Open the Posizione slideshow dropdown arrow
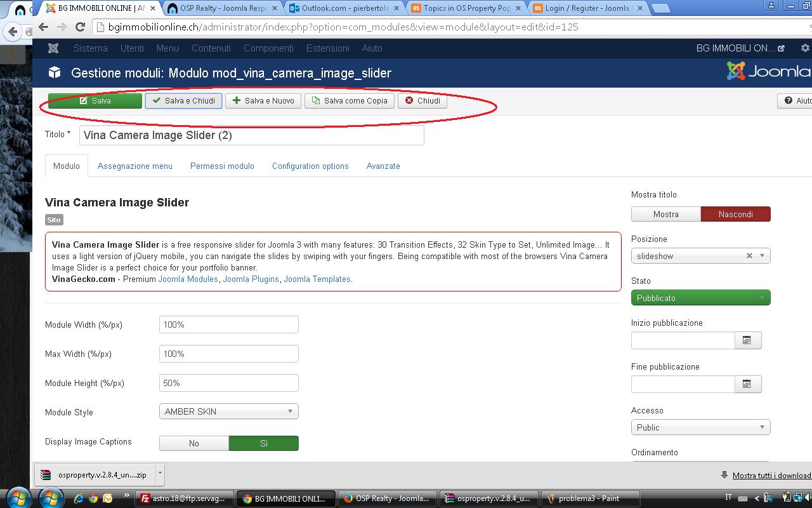Image resolution: width=812 pixels, height=508 pixels. [763, 256]
